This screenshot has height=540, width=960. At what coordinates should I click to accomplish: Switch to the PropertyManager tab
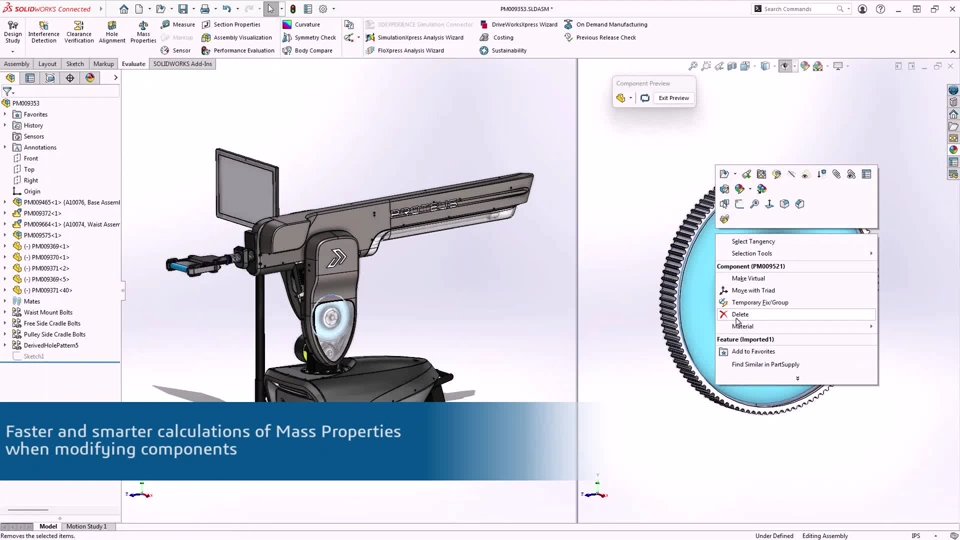(x=30, y=78)
